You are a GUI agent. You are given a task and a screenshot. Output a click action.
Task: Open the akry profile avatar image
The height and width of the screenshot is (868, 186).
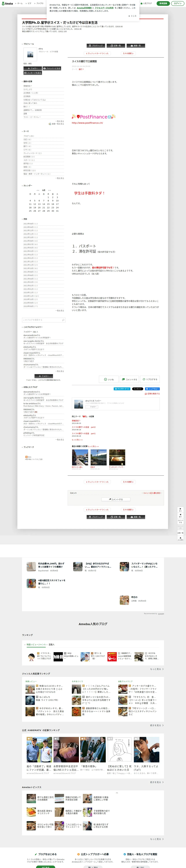[x=30, y=54]
